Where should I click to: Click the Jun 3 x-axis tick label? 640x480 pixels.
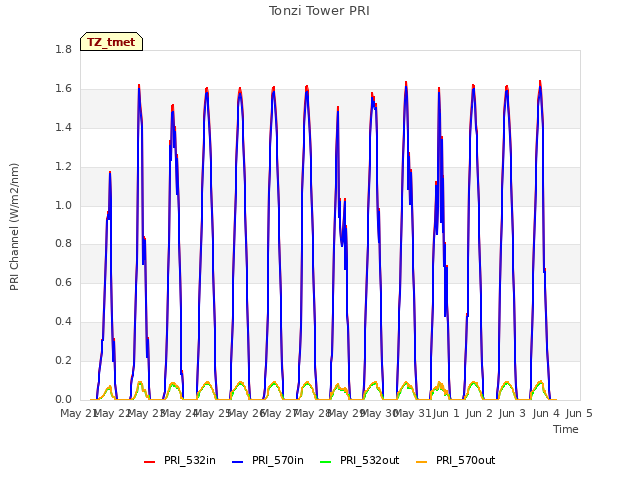[x=513, y=413]
